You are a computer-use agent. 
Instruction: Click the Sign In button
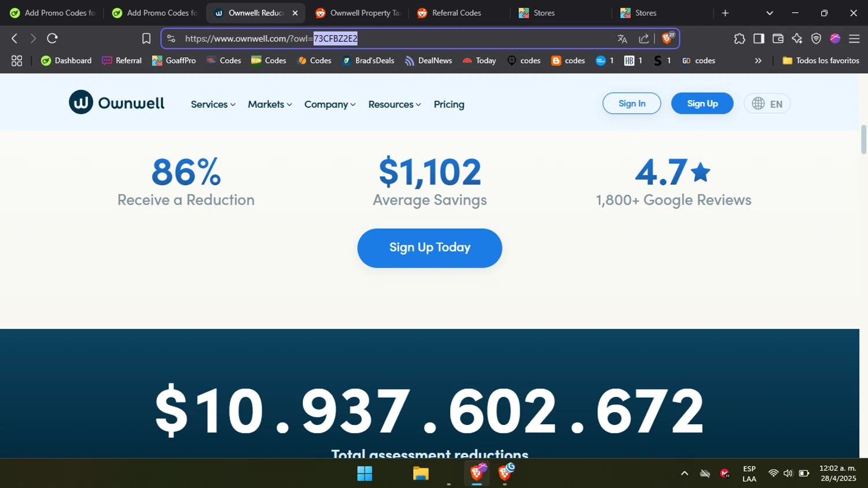point(631,103)
